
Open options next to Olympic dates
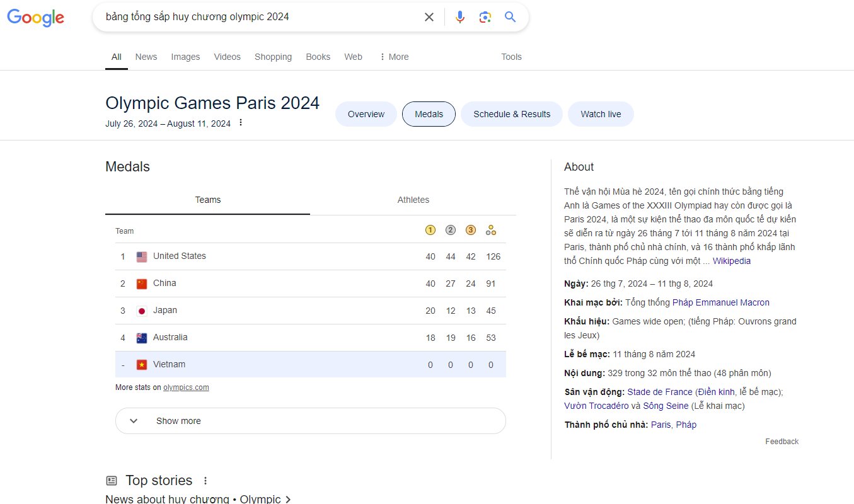point(240,123)
